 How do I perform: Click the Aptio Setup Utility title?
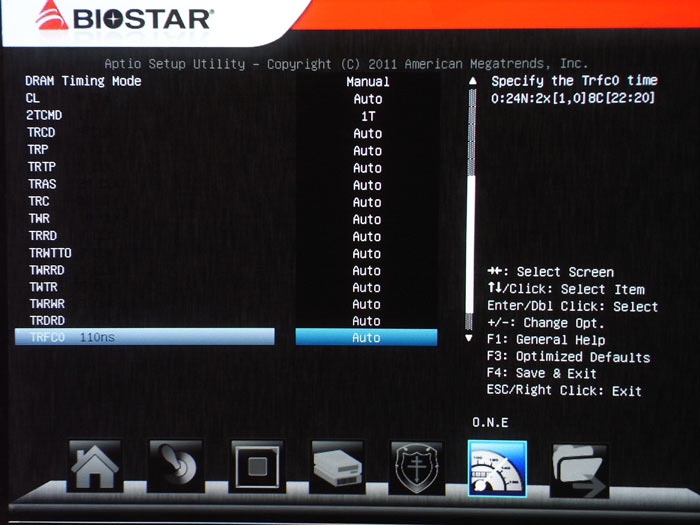pyautogui.click(x=346, y=64)
